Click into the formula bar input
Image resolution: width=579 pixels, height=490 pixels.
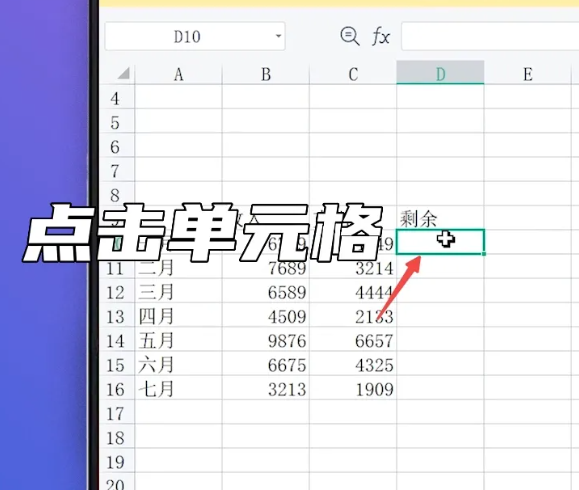pyautogui.click(x=490, y=36)
